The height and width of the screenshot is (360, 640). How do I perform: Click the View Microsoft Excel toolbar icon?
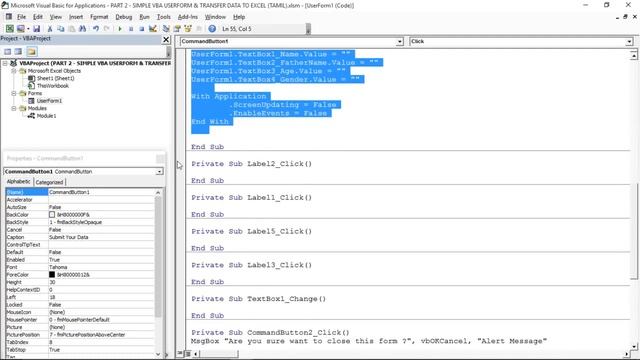tap(9, 29)
